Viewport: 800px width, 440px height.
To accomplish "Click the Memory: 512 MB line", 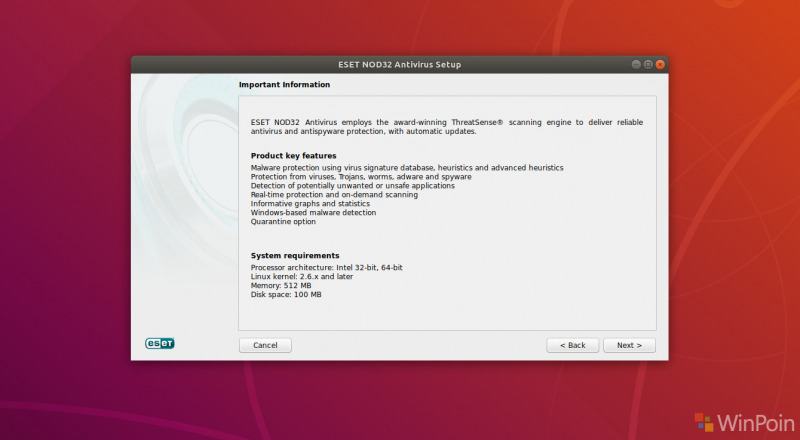I will coord(281,285).
